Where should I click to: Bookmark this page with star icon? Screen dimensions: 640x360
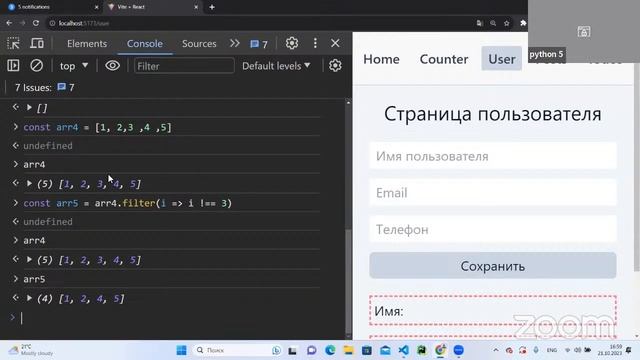(x=507, y=23)
